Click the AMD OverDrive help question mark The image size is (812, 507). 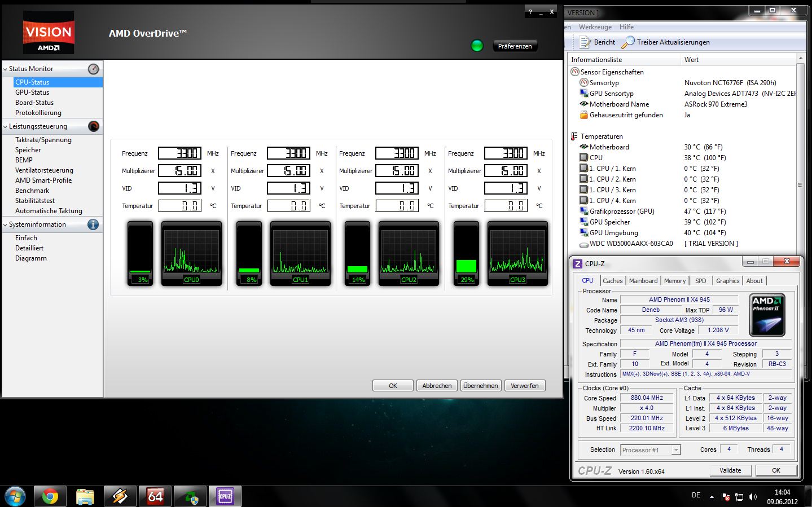530,12
